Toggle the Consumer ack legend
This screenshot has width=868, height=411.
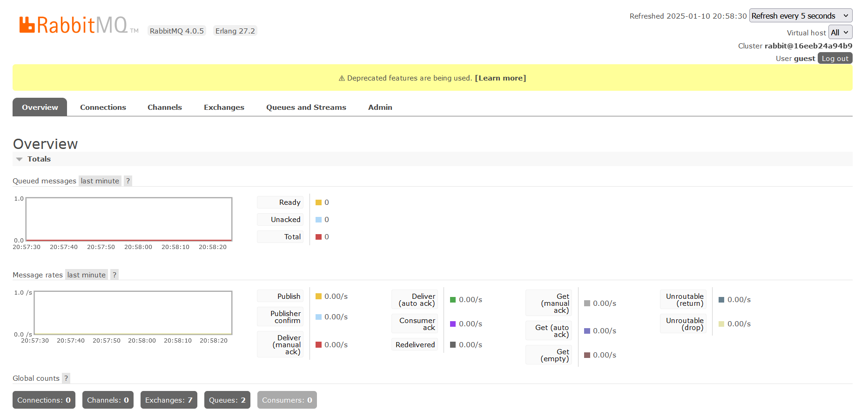415,324
